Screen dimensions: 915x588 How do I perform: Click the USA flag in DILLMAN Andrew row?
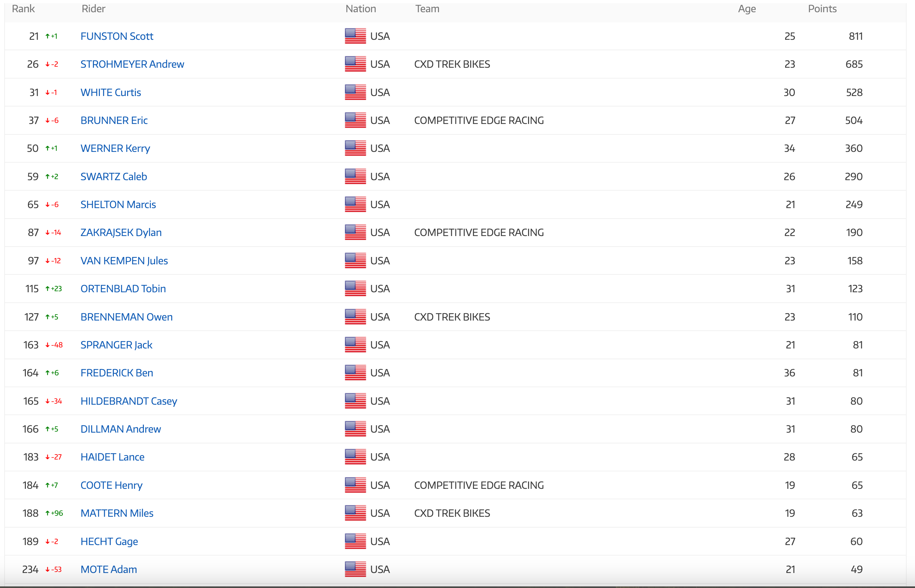[355, 429]
